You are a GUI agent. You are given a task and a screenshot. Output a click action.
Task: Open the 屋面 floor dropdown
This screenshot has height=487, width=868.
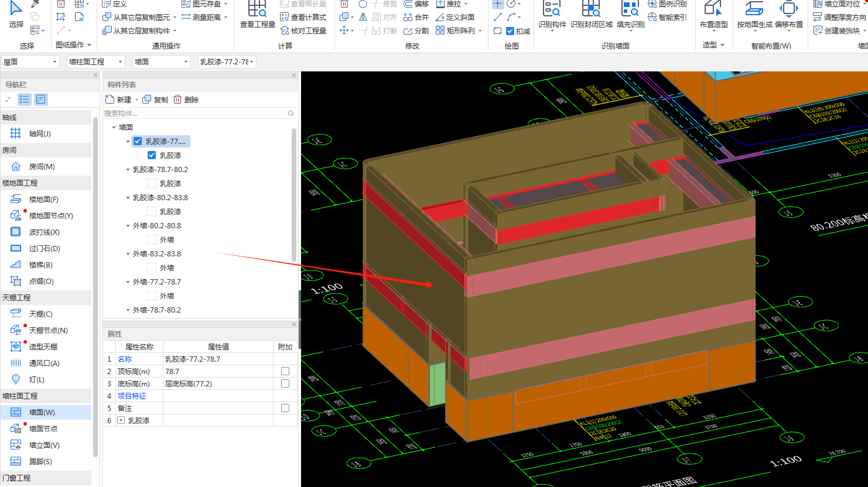(x=30, y=61)
